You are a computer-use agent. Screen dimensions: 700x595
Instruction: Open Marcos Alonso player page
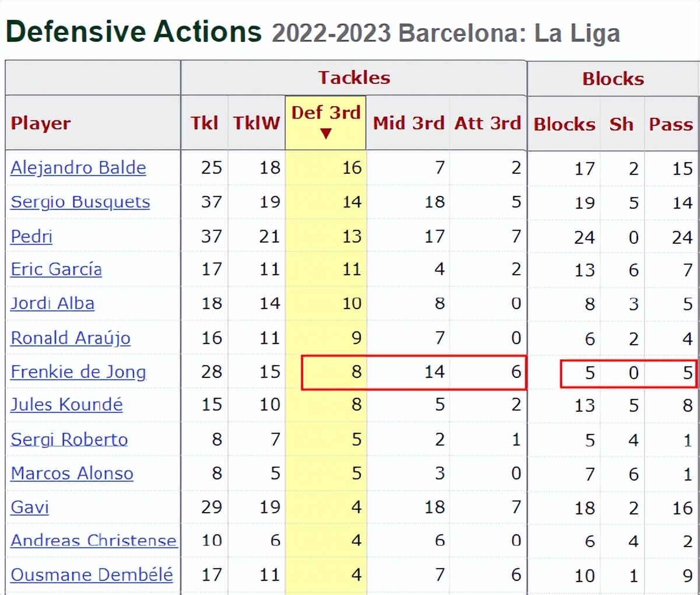[72, 473]
